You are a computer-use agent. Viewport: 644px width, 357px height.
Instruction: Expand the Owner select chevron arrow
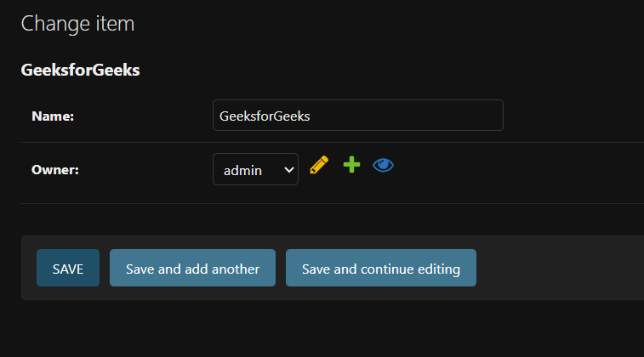(x=288, y=169)
